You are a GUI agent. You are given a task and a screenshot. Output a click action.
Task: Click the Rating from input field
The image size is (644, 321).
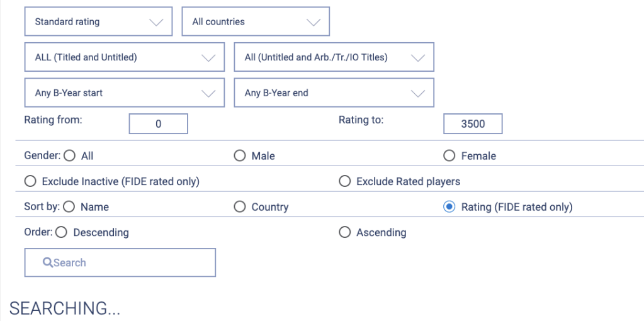pos(159,124)
